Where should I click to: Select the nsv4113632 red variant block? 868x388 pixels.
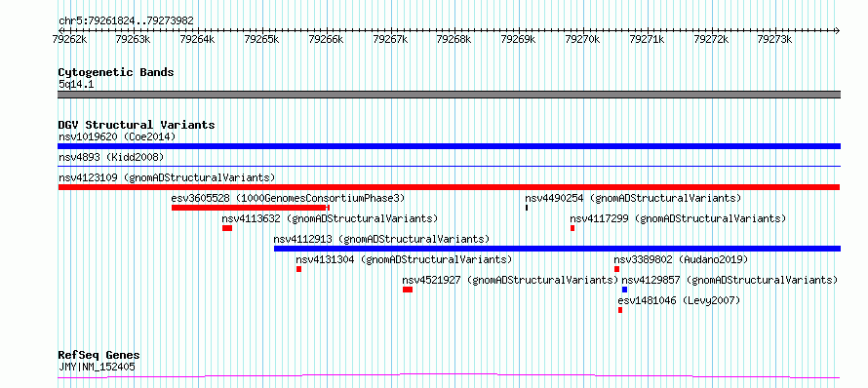[227, 228]
